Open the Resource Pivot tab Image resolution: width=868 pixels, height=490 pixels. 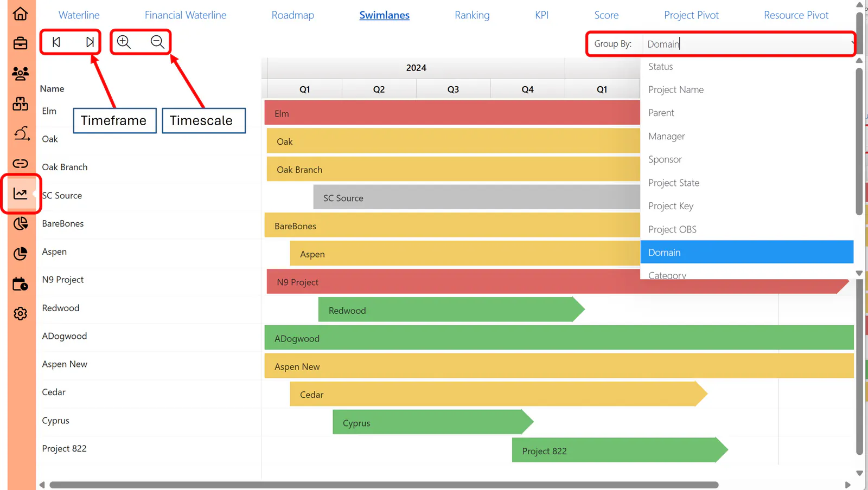[796, 15]
